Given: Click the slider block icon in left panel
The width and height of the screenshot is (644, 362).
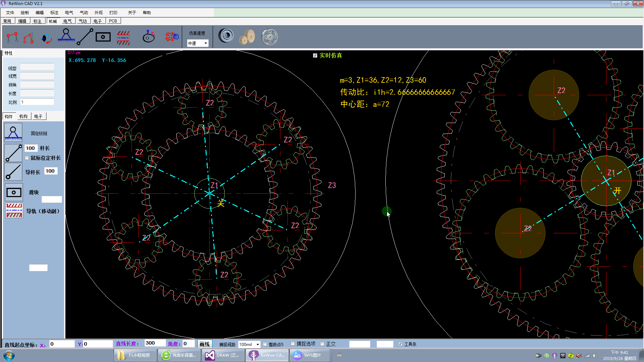Looking at the screenshot, I should pyautogui.click(x=14, y=192).
